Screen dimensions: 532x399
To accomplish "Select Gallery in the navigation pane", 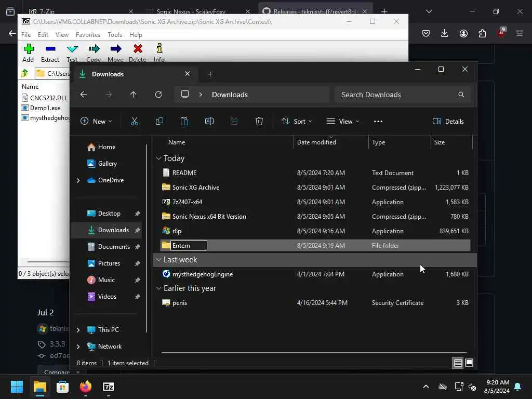I will (107, 164).
